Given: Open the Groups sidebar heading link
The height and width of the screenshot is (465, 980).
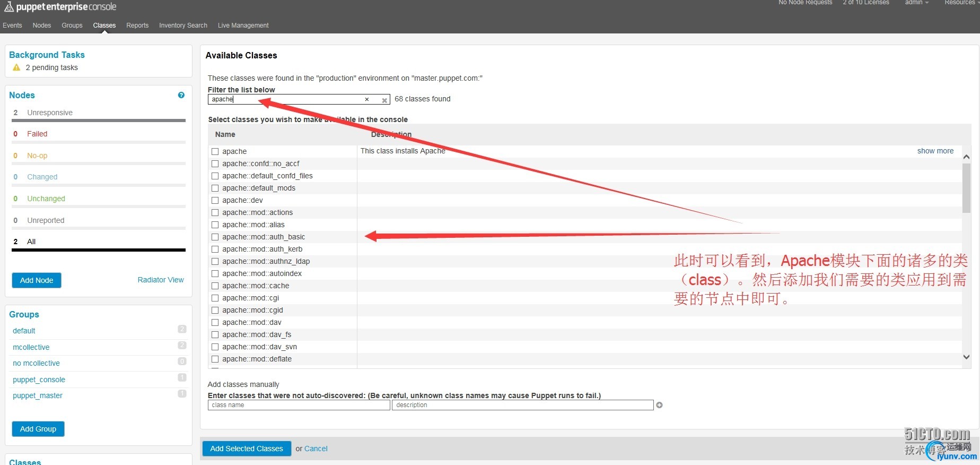Looking at the screenshot, I should 24,314.
